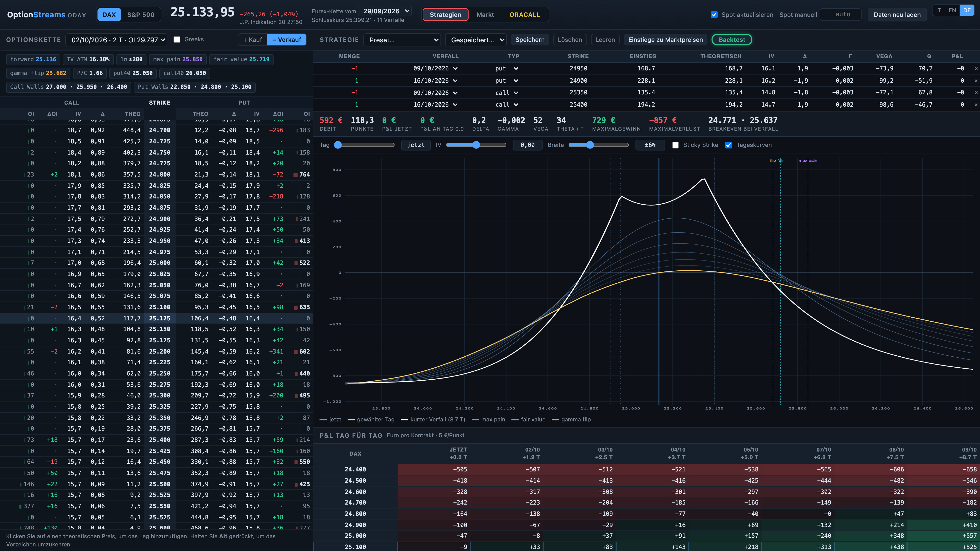Select DE language
Image resolution: width=980 pixels, height=551 pixels.
(x=967, y=10)
